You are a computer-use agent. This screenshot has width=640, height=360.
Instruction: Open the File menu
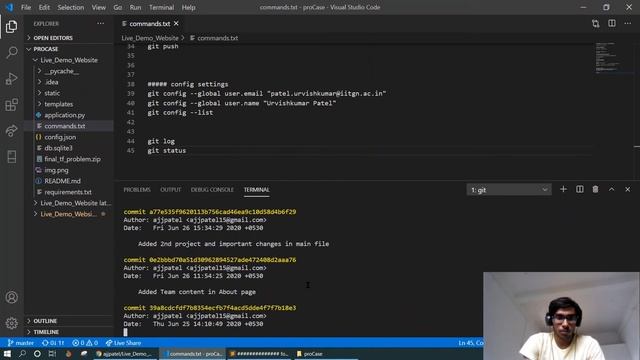26,7
